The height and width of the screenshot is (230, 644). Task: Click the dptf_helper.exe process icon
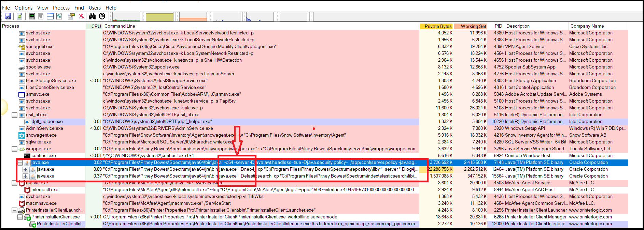pos(27,122)
